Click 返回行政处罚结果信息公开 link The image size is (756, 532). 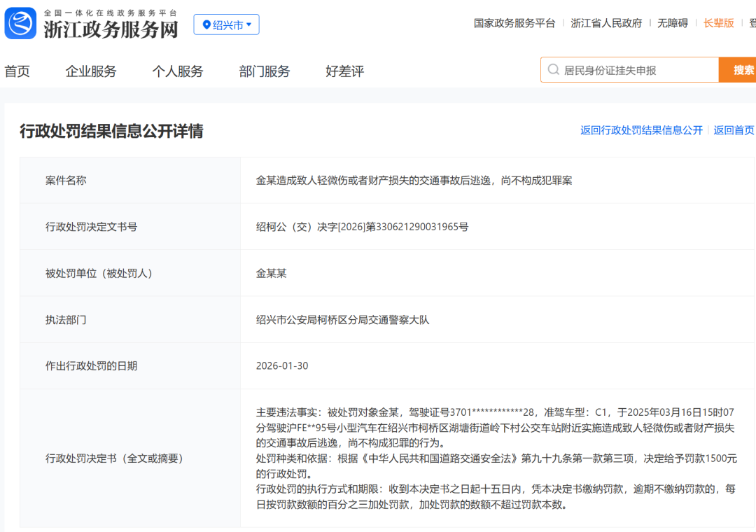(641, 130)
